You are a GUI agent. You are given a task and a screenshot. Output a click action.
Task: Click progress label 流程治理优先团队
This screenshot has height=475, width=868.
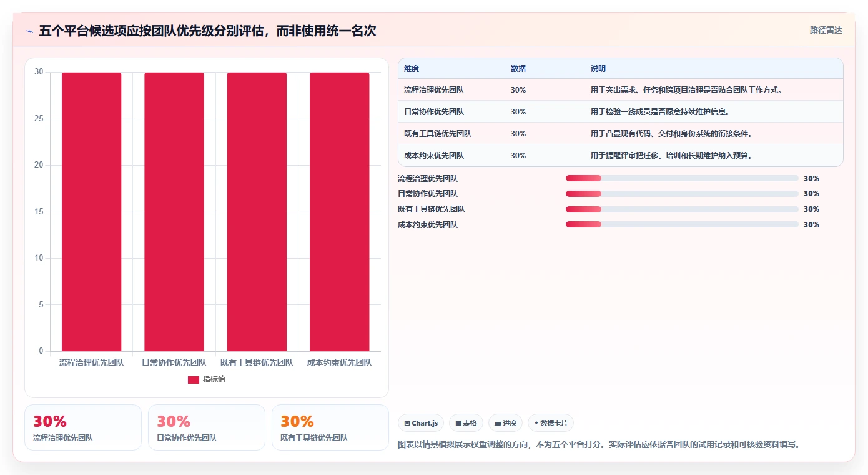(428, 179)
